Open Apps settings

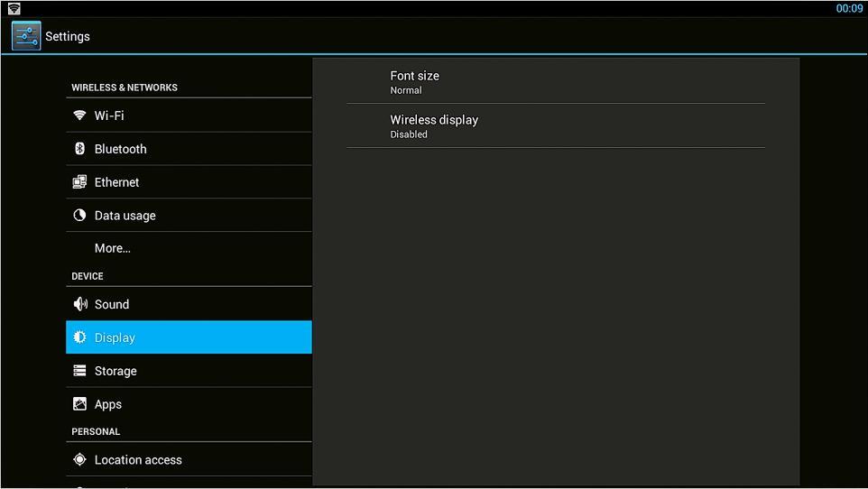189,403
